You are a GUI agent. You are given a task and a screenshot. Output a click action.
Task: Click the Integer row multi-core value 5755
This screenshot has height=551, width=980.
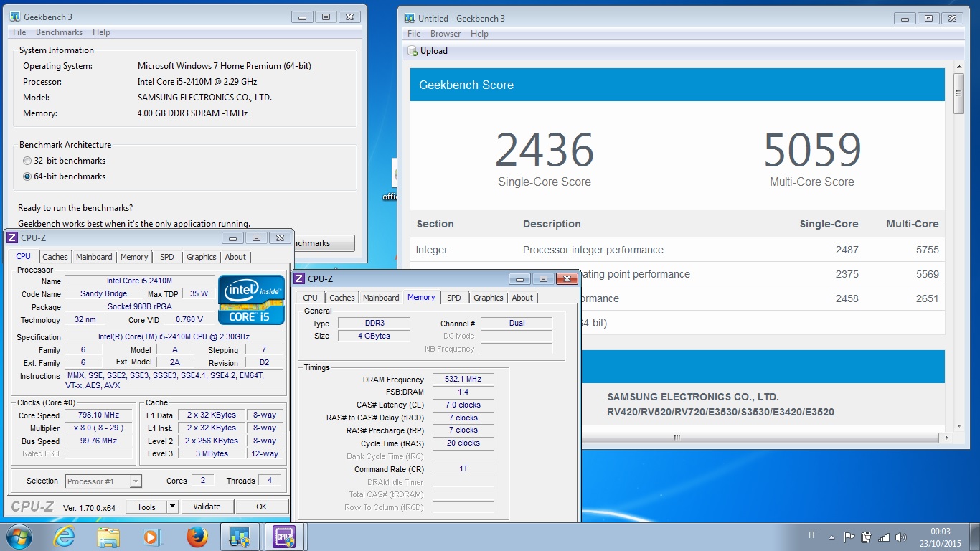[x=927, y=250]
